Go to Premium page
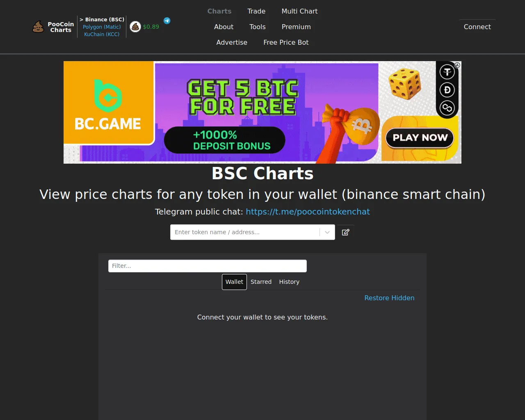 [296, 27]
